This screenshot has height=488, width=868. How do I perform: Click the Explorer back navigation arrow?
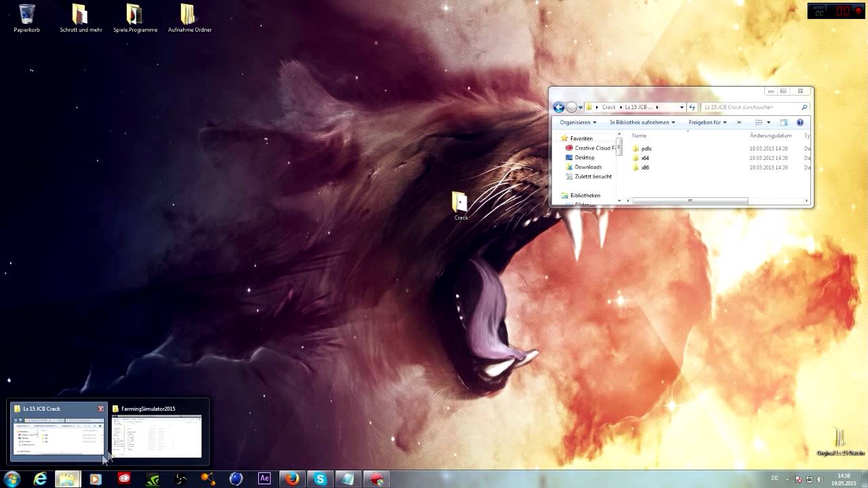[x=559, y=107]
